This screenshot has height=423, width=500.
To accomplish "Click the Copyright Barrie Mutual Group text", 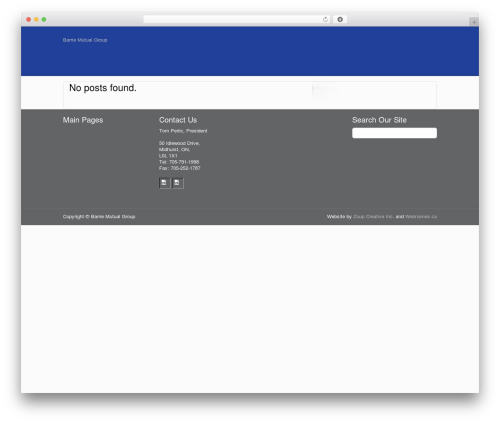I will (x=99, y=217).
